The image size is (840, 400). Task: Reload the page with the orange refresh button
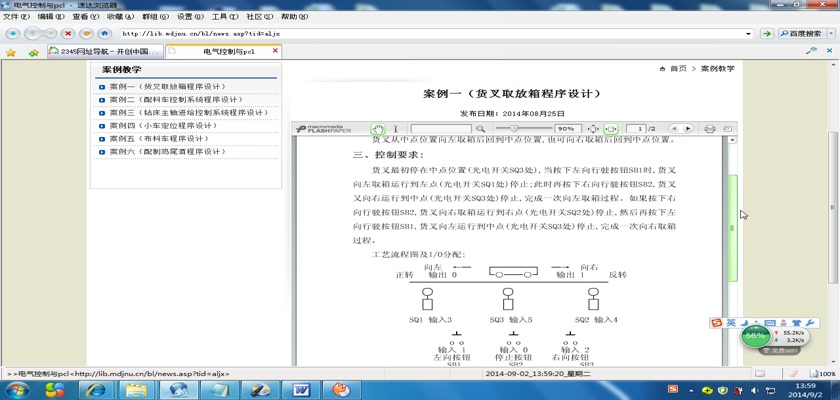86,33
